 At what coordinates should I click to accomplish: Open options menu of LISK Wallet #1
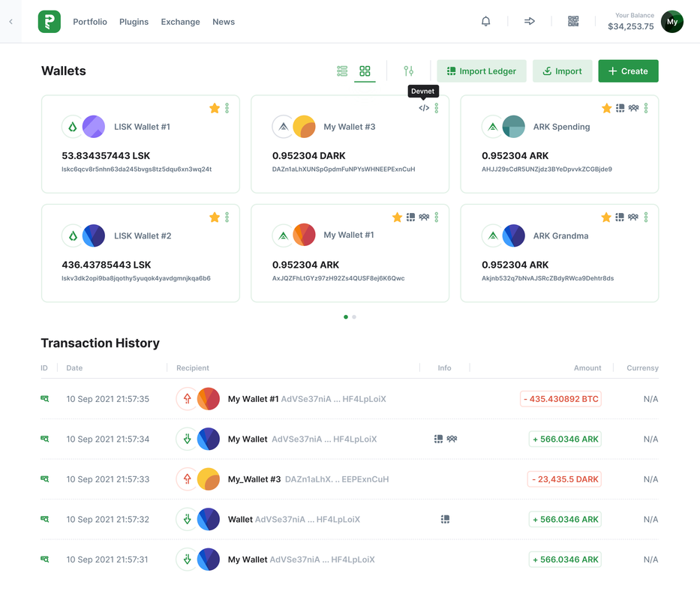(x=227, y=108)
